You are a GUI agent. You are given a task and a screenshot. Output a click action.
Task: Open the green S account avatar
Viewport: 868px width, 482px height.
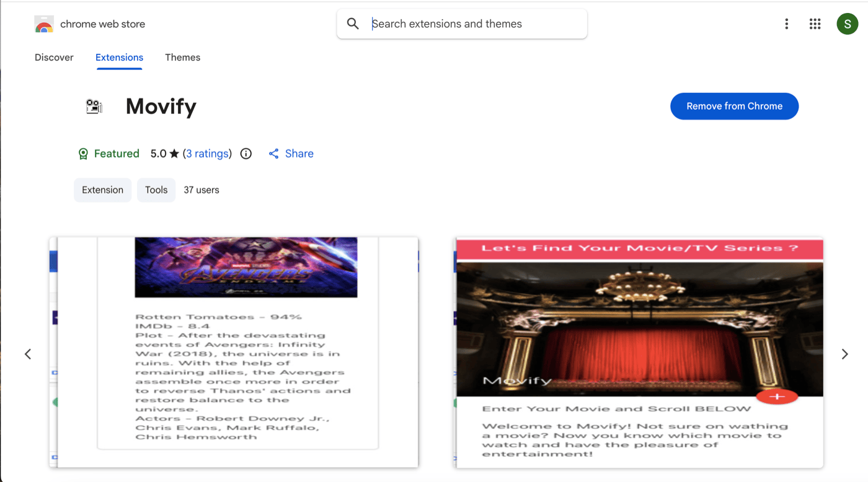point(847,24)
